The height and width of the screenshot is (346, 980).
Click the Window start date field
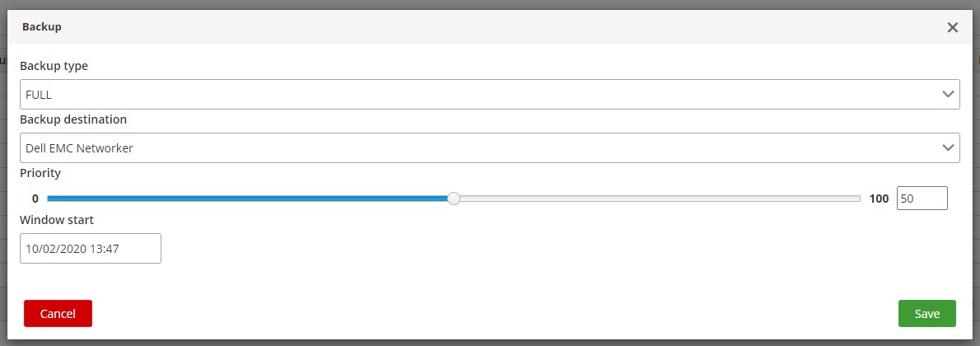click(91, 249)
